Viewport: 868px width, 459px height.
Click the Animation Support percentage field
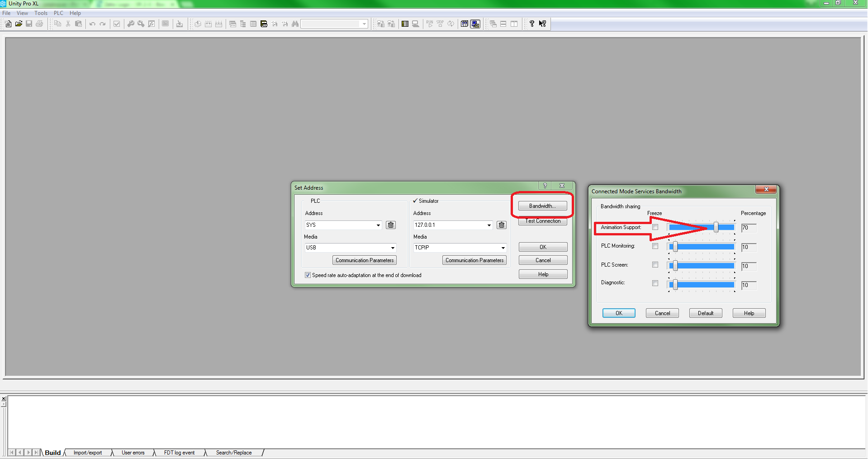point(749,228)
